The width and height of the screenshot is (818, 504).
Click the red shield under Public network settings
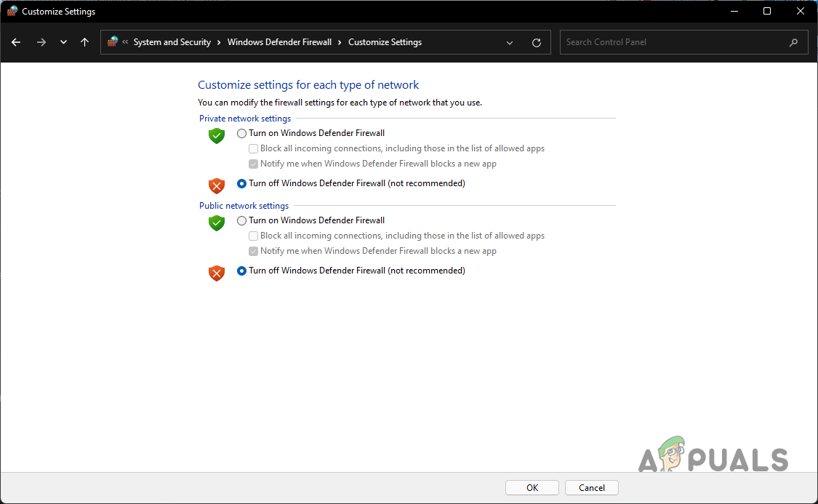point(217,273)
